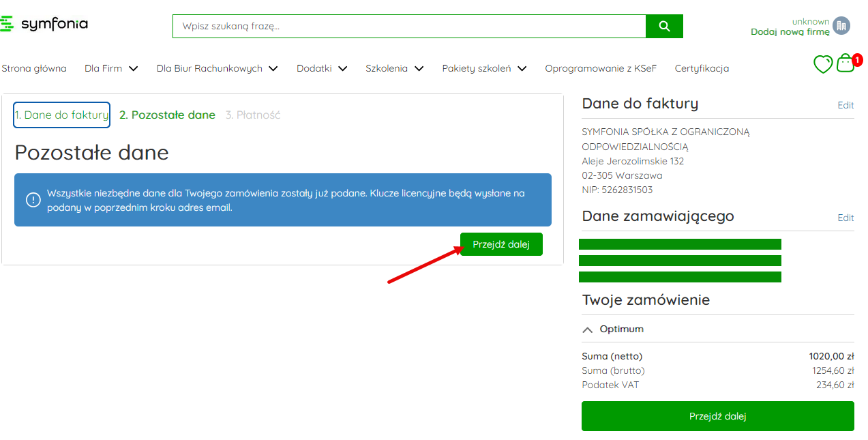868x440 pixels.
Task: Click the wide Przejdź dalej order summary button
Action: [x=717, y=416]
